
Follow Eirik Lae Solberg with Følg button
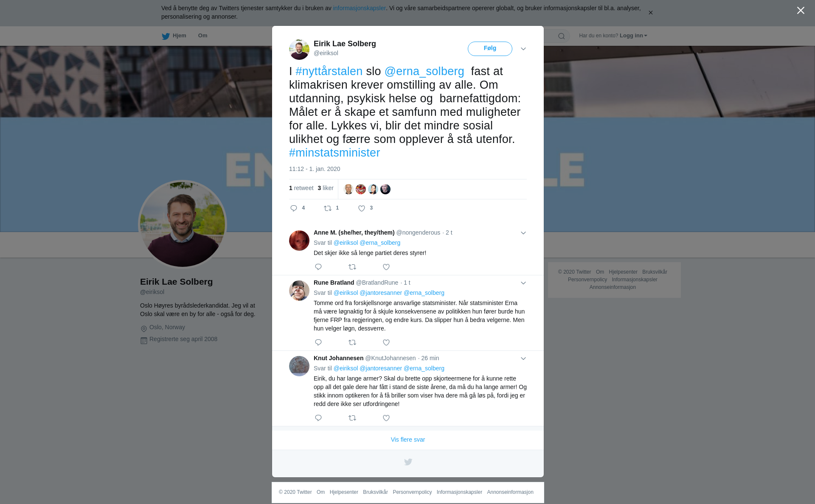coord(490,48)
